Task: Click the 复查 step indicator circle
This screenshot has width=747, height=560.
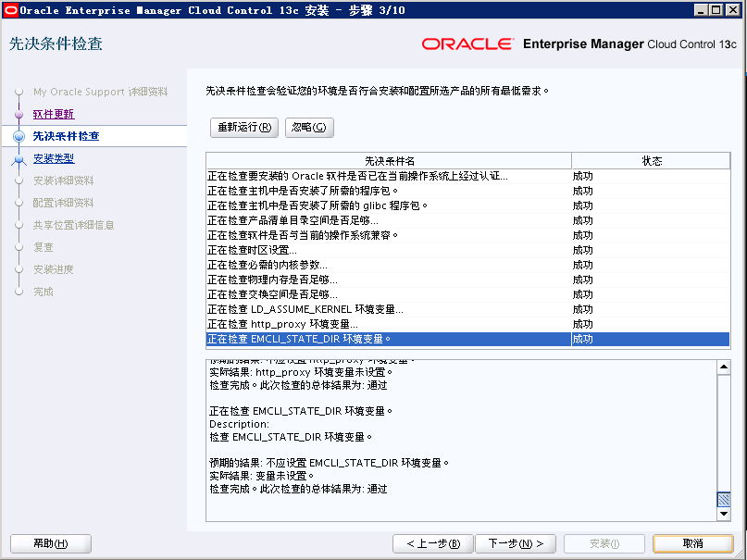Action: pos(19,247)
